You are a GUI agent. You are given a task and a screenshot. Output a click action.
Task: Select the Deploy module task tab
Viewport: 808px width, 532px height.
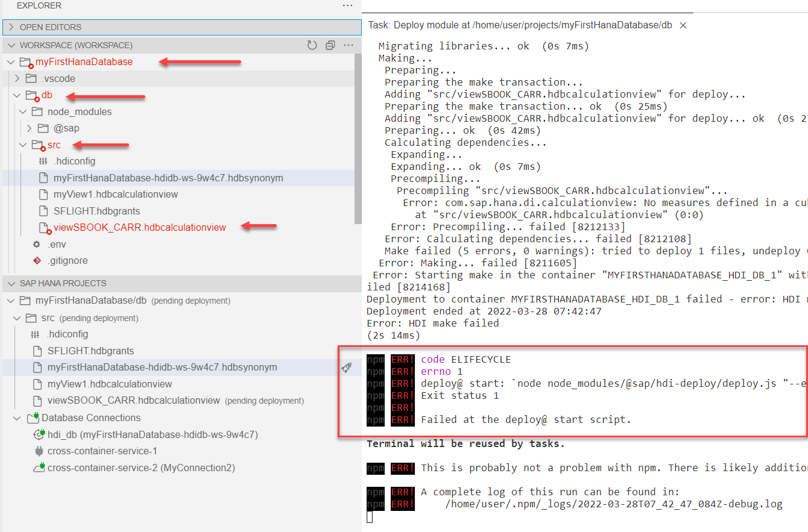click(x=520, y=25)
